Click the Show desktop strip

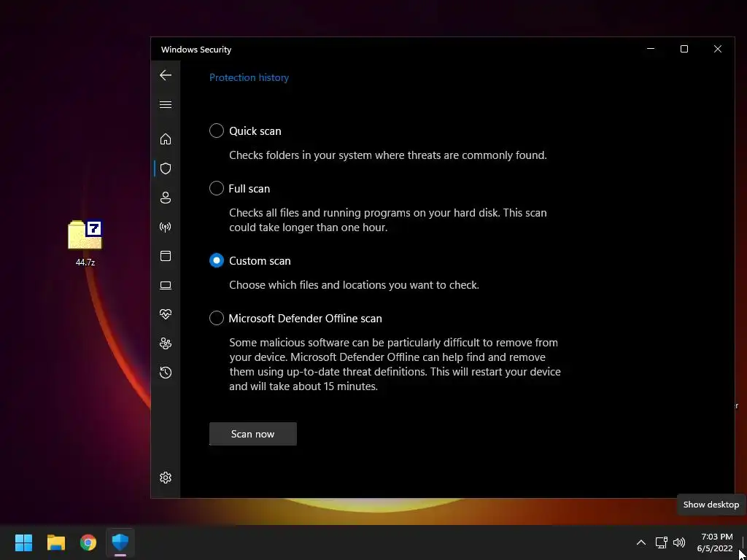(x=743, y=542)
